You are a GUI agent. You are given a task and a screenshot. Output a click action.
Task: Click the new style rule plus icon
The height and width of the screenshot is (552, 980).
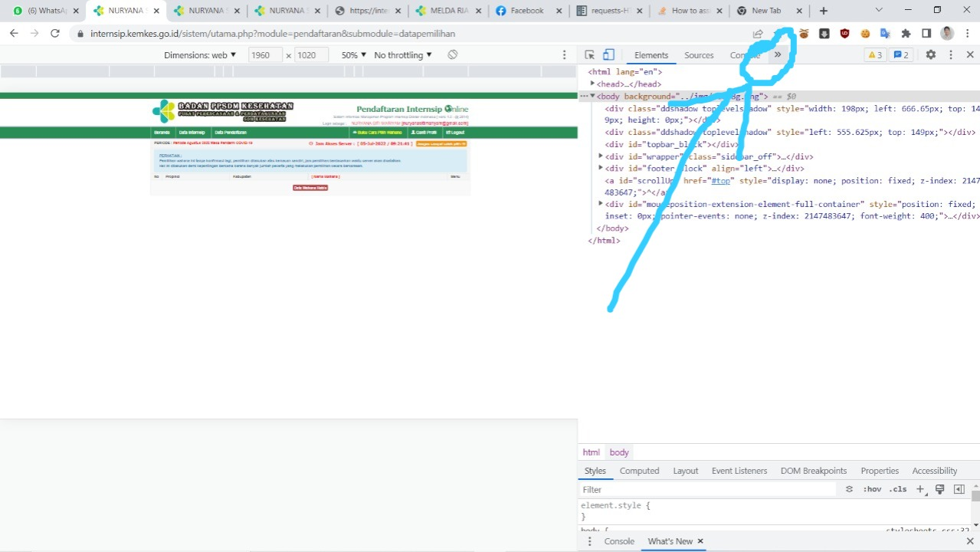(919, 489)
